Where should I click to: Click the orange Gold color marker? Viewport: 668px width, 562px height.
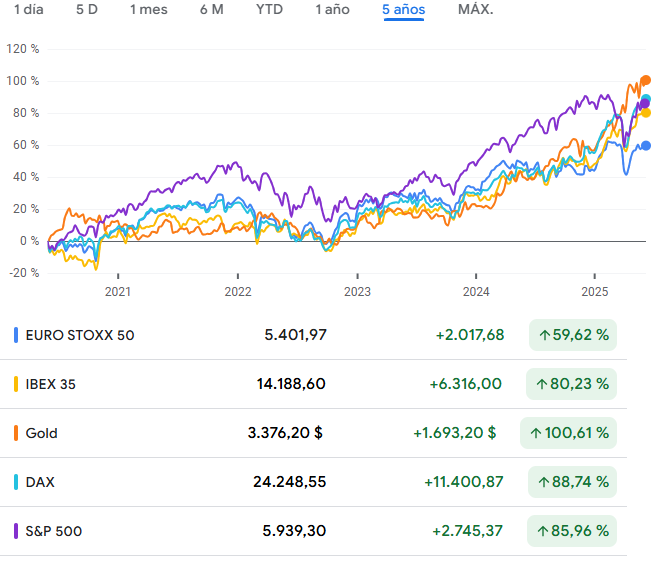click(x=16, y=433)
